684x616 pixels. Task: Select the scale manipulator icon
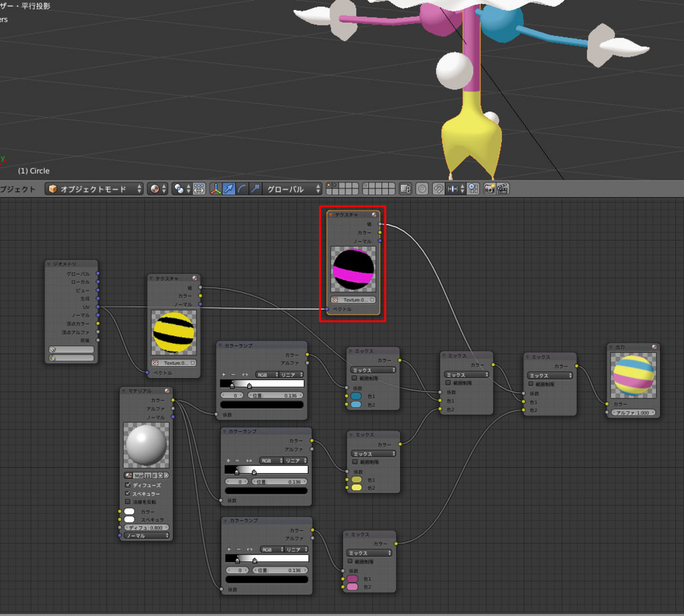tap(255, 189)
